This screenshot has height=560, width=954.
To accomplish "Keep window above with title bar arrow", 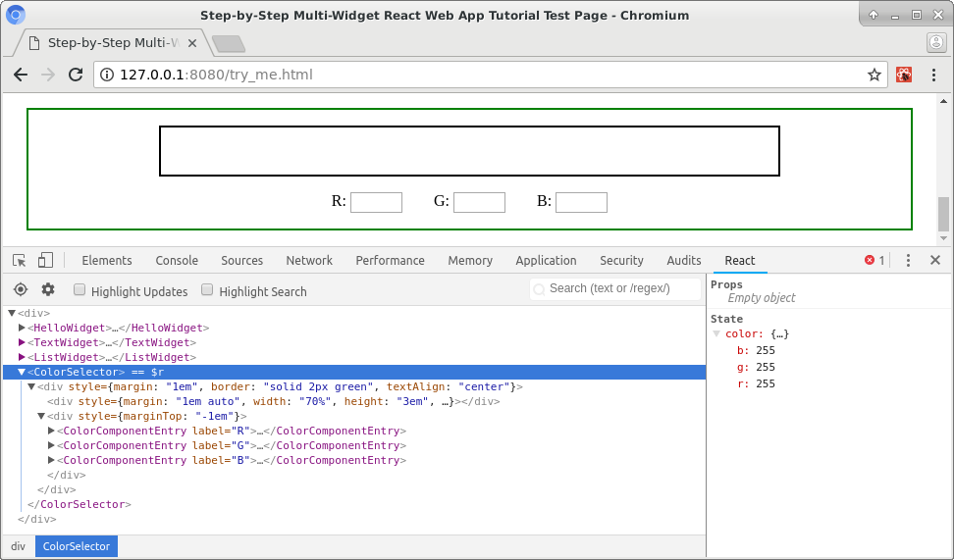I will click(x=874, y=15).
